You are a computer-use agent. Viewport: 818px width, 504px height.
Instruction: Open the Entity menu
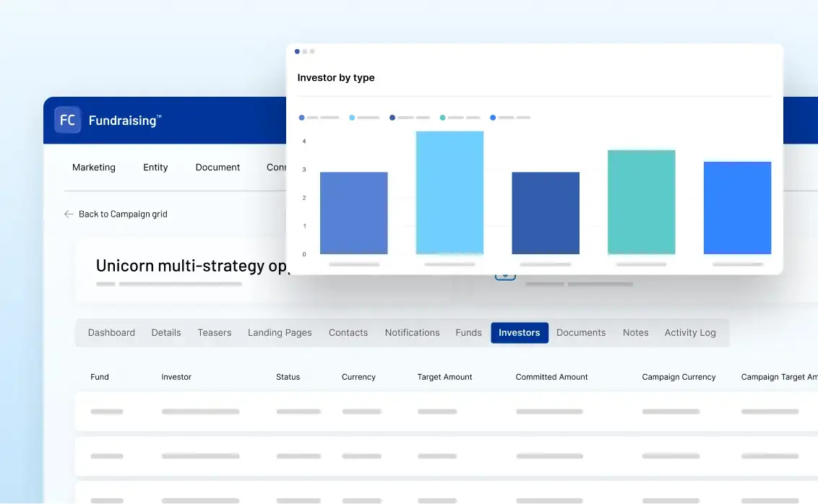(155, 168)
